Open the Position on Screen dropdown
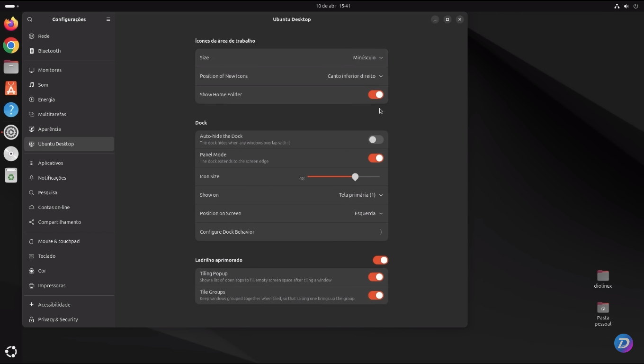 (368, 213)
